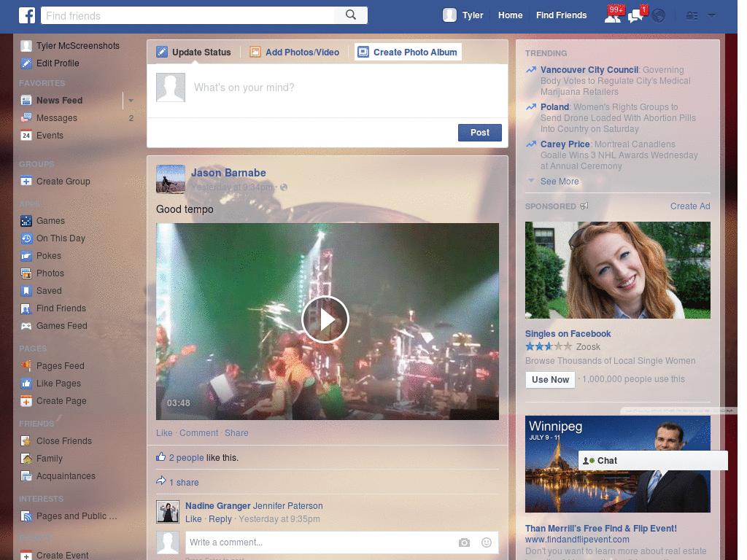
Task: Click Jason Barnabe's post avatar thumbnail
Action: 171,179
